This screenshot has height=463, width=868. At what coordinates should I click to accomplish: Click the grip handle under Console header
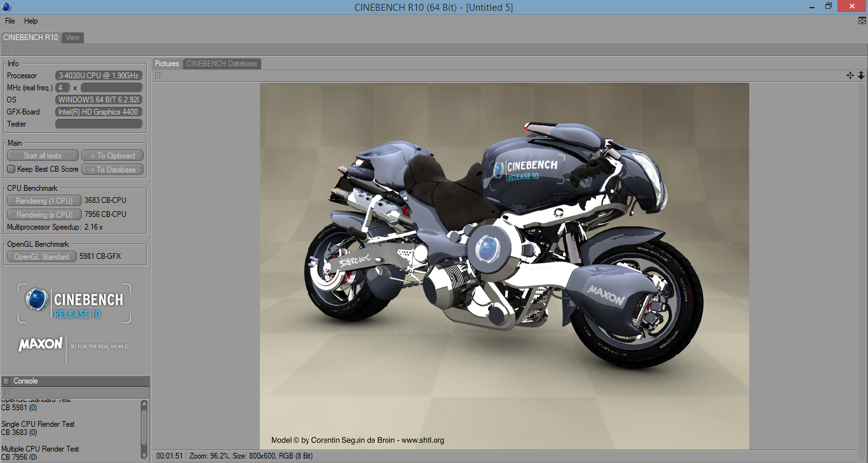pyautogui.click(x=7, y=392)
